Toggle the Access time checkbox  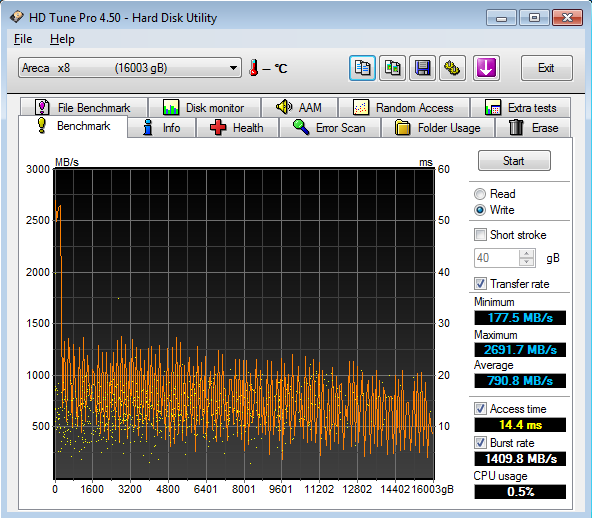pyautogui.click(x=480, y=409)
